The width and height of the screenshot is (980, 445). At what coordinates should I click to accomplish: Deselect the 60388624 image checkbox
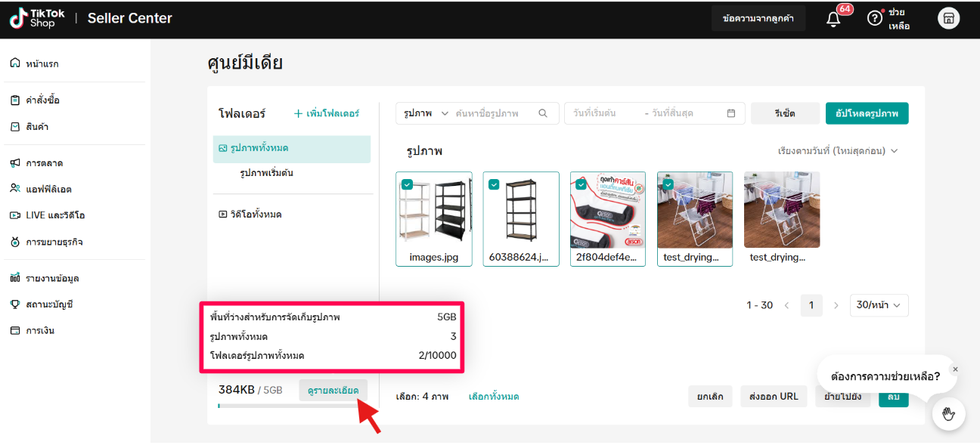493,184
